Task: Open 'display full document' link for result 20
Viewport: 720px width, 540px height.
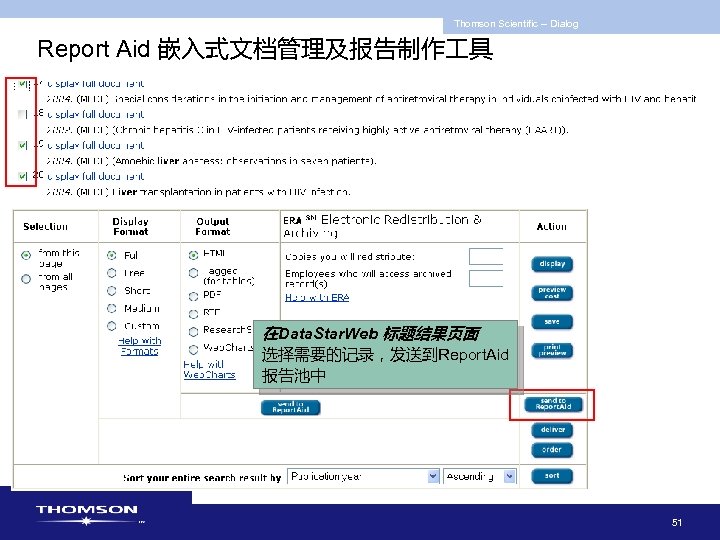Action: (96, 176)
